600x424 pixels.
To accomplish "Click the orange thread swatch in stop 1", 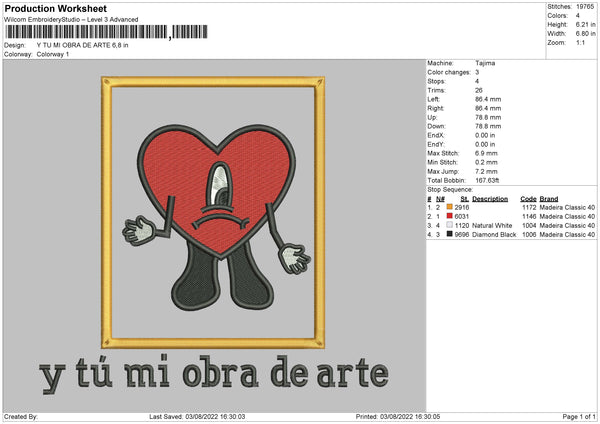I will pos(450,207).
